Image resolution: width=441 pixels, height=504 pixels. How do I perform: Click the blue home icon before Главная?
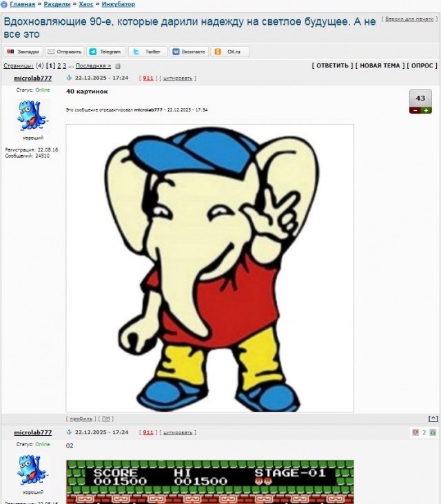4,5
